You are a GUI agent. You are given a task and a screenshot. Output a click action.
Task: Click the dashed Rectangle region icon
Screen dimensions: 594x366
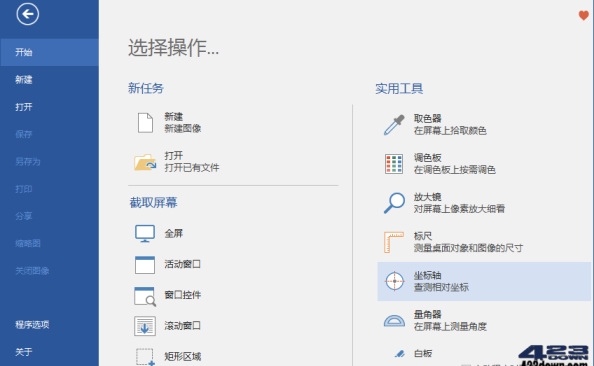145,357
